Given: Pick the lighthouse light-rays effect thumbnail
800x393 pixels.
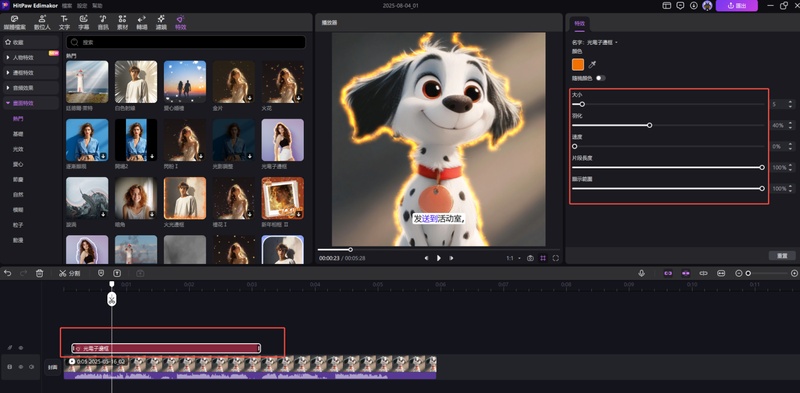Looking at the screenshot, I should (x=87, y=82).
